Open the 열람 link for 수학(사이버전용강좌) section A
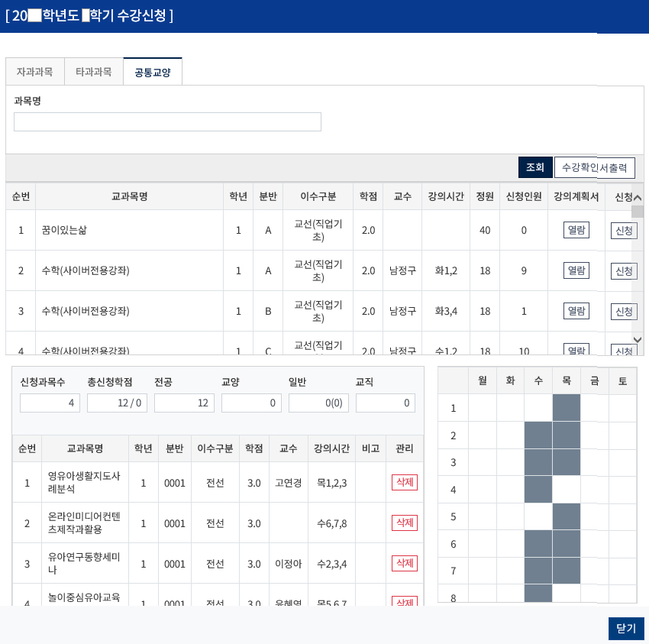Image resolution: width=649 pixels, height=644 pixels. click(x=575, y=270)
